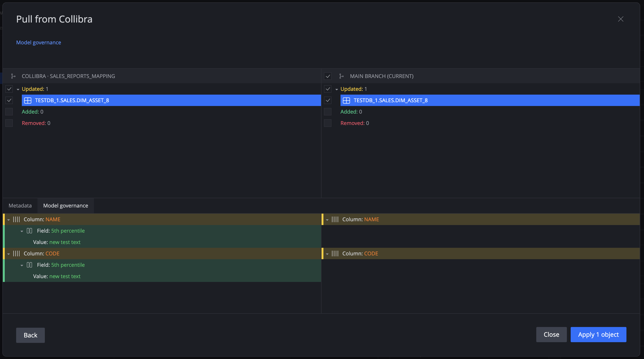Click the Back button
Screen dimensions: 644x359
click(31, 335)
